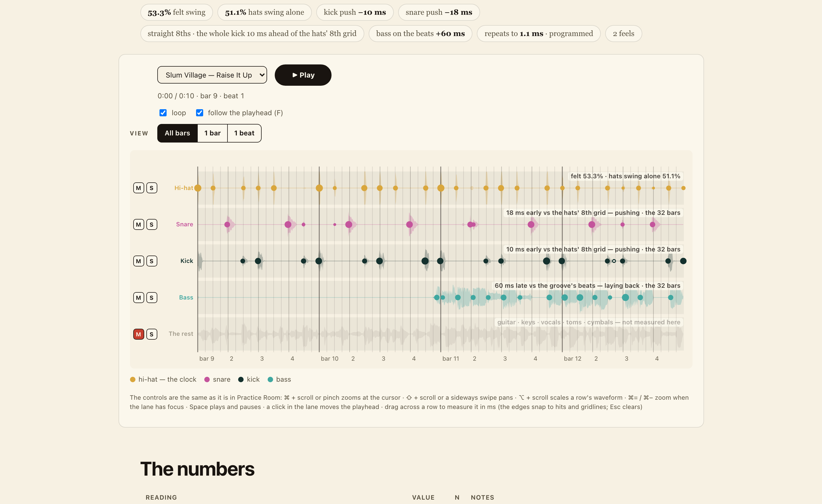Click the hi-hat legend dot
The image size is (822, 504).
133,380
